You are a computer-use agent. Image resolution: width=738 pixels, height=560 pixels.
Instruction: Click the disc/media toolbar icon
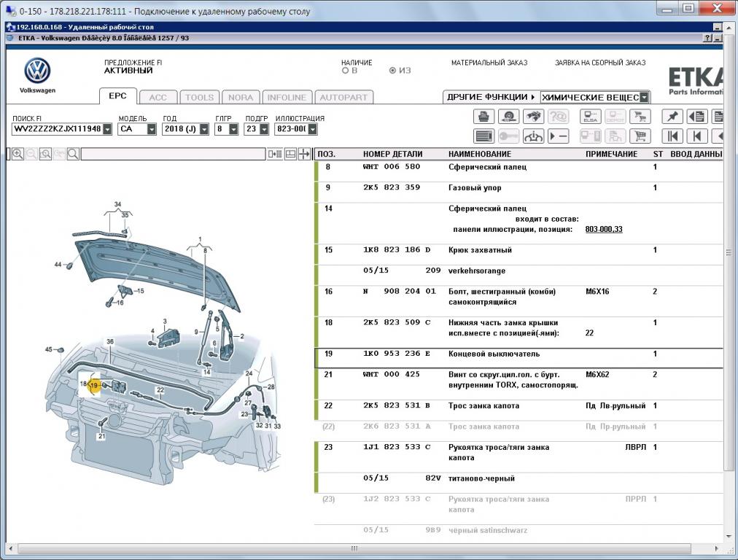[x=508, y=116]
